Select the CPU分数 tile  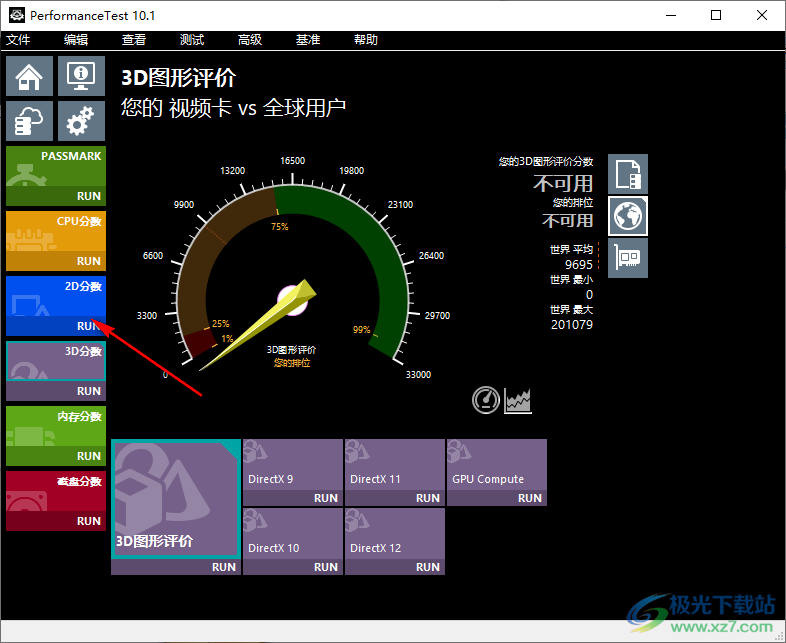[x=56, y=231]
